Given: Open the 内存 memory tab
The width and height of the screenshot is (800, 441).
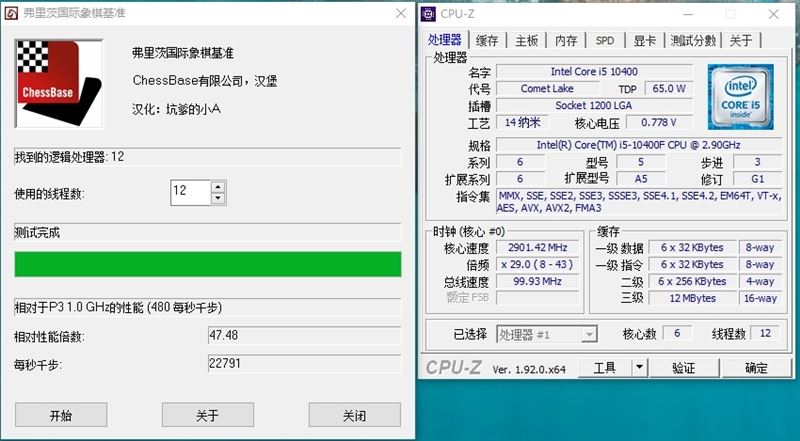Looking at the screenshot, I should tap(566, 40).
